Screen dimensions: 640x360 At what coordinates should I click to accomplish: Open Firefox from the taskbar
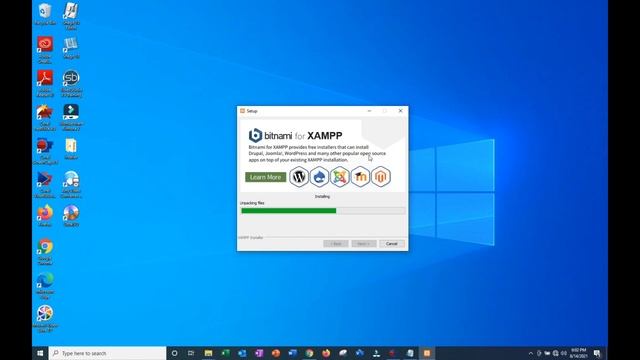(326, 353)
